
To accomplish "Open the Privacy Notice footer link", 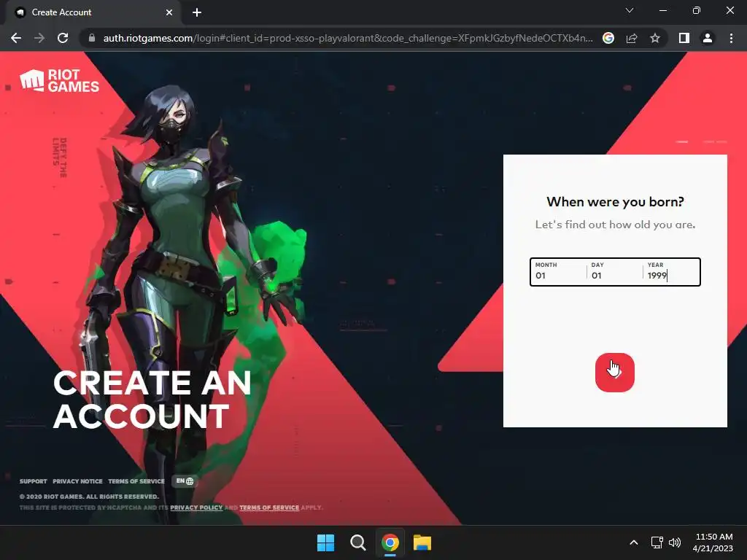I will pos(77,481).
